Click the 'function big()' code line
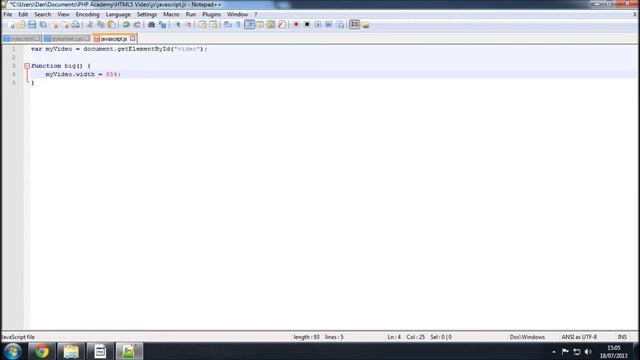640x360 pixels. click(61, 66)
